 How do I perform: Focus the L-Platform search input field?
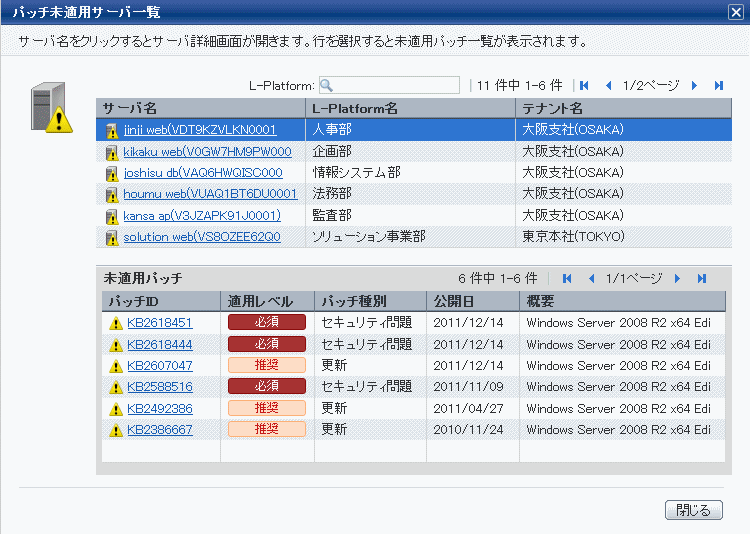pos(389,85)
